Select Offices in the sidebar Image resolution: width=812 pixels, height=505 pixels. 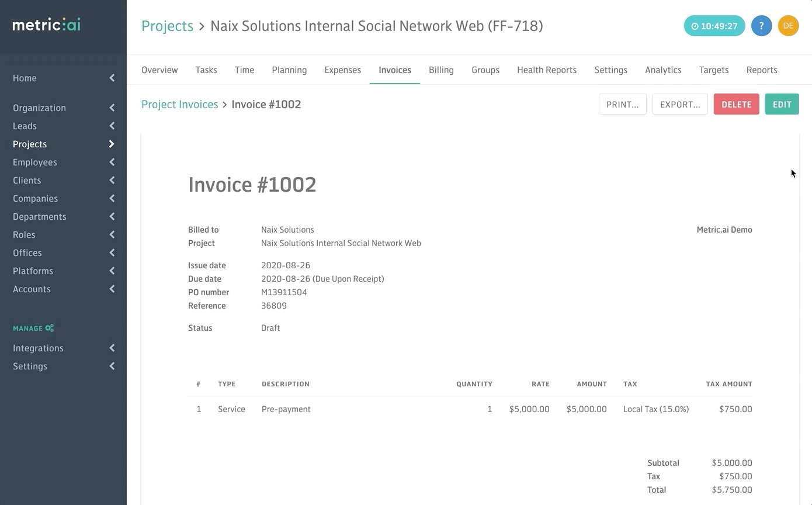tap(27, 252)
